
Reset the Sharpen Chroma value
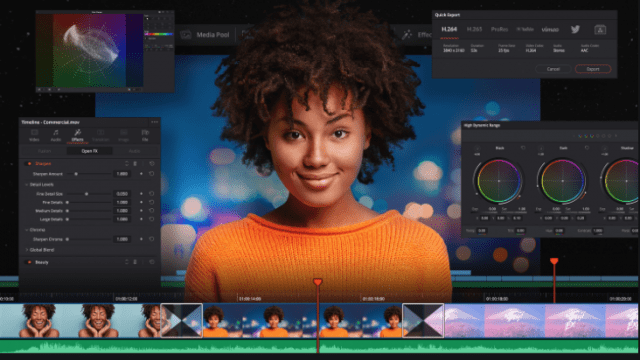151,239
